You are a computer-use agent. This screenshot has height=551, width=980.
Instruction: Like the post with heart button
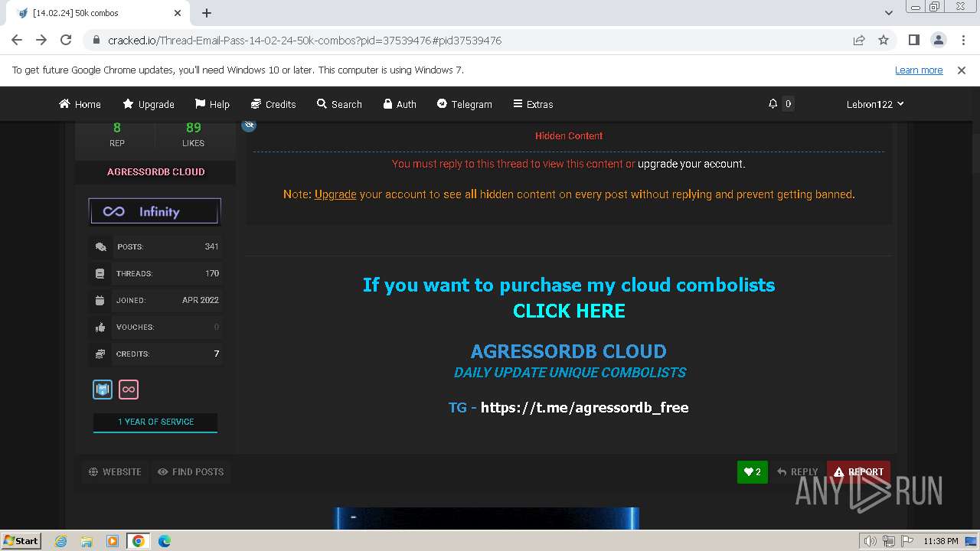(x=753, y=472)
